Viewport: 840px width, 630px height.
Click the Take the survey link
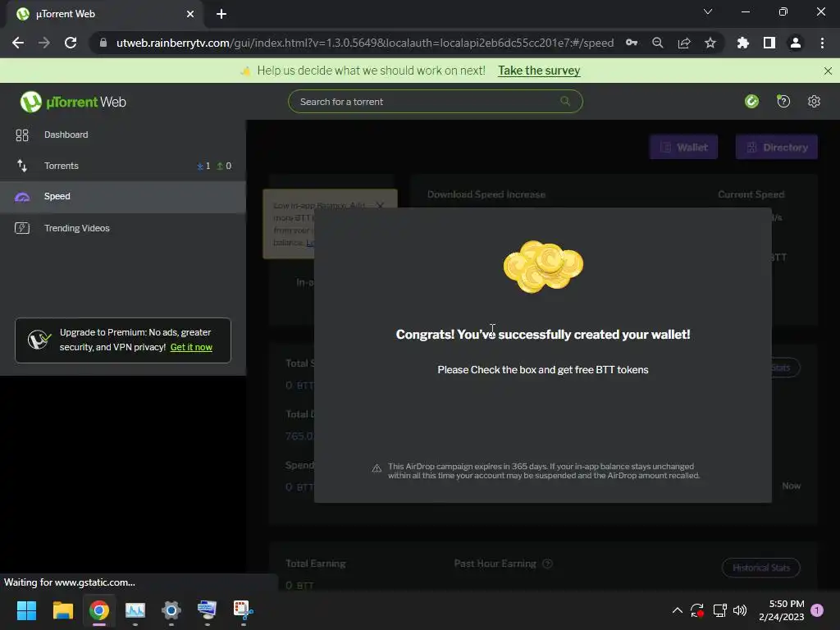pyautogui.click(x=539, y=71)
